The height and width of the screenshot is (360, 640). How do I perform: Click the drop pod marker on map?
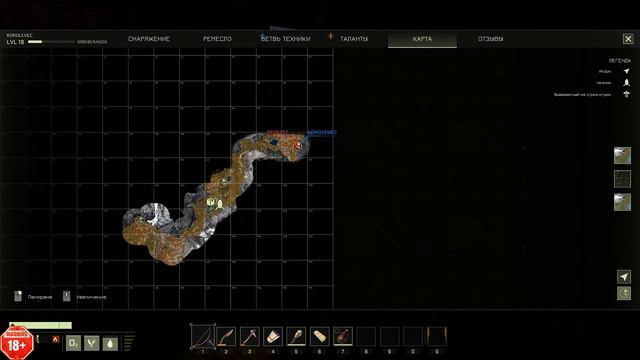220,204
